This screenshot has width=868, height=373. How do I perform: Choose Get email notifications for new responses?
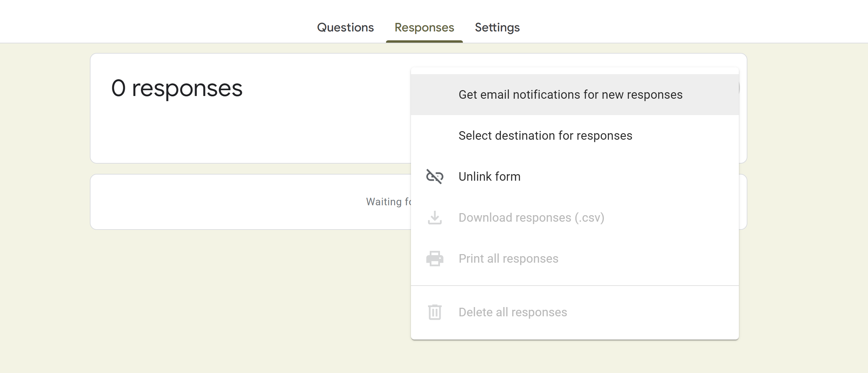570,95
